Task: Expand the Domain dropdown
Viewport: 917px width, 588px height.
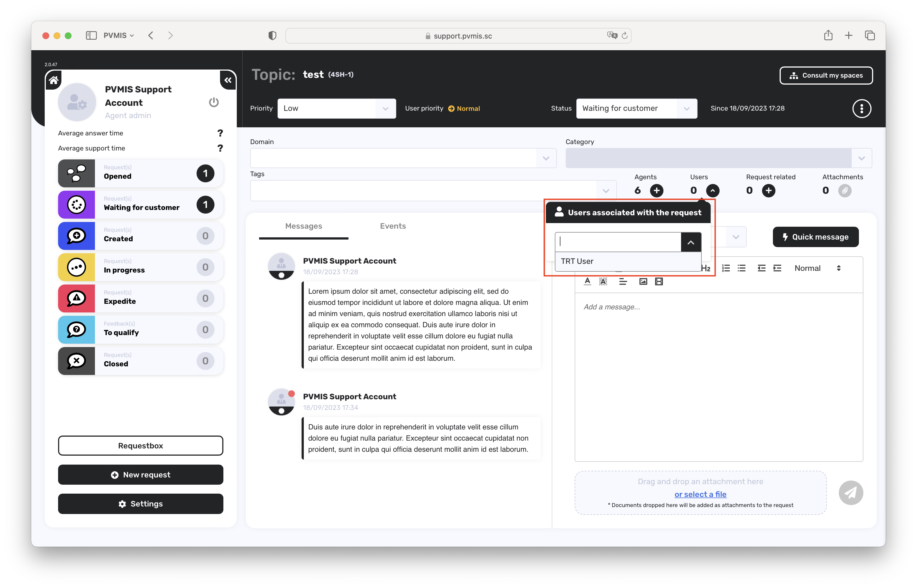Action: [546, 158]
